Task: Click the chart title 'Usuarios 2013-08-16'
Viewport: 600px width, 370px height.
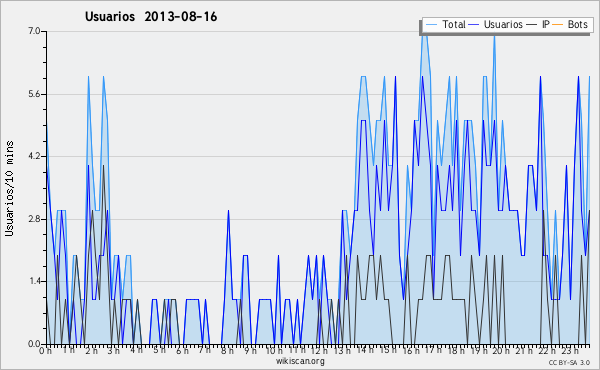Action: [151, 17]
